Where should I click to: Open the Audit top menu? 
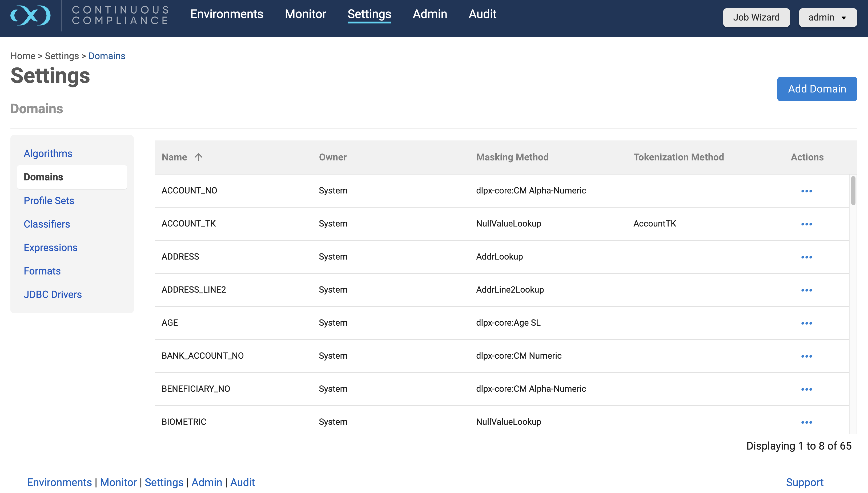click(482, 14)
